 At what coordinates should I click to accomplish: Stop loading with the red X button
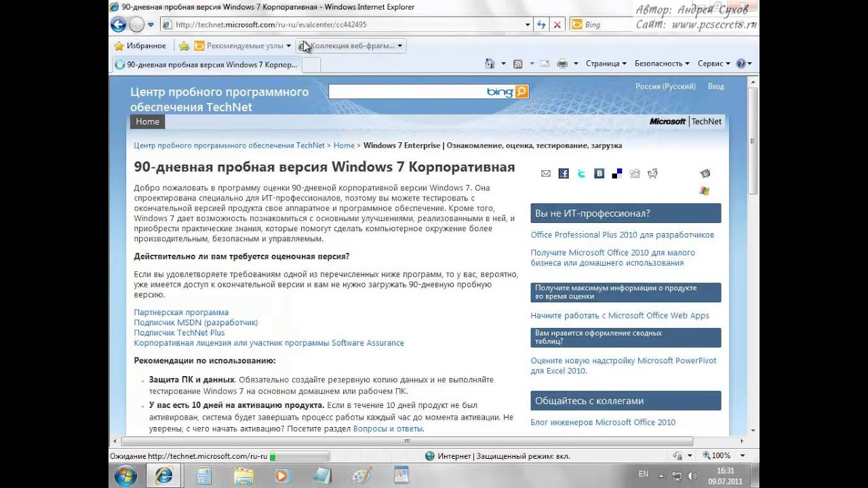[x=557, y=24]
